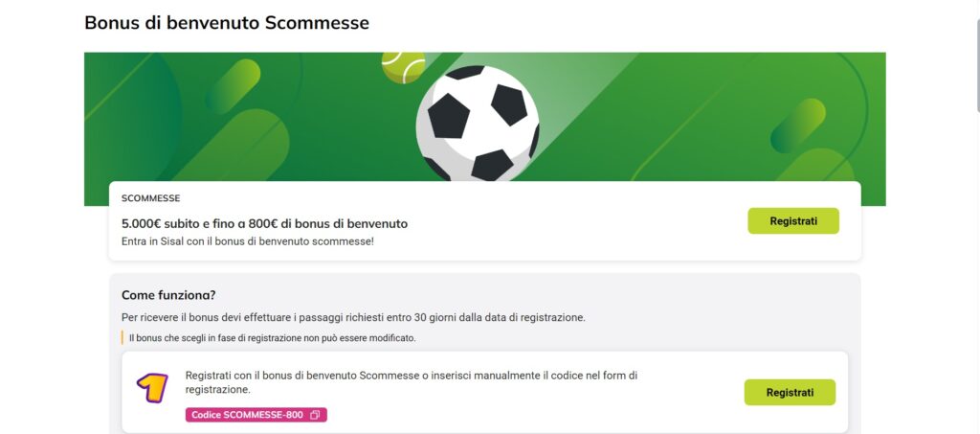
Task: Copy the SCOMMESSE-800 code via copy icon
Action: (315, 415)
